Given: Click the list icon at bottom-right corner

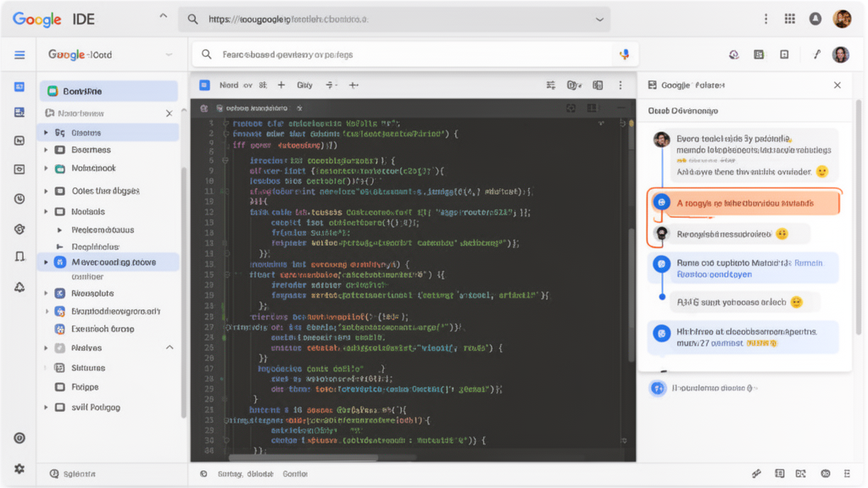Looking at the screenshot, I should (847, 474).
